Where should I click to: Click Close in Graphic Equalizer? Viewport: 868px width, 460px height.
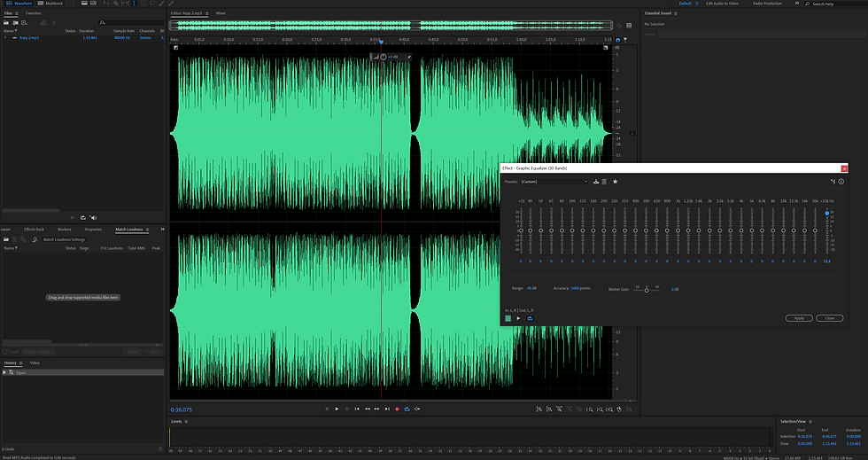(x=829, y=318)
